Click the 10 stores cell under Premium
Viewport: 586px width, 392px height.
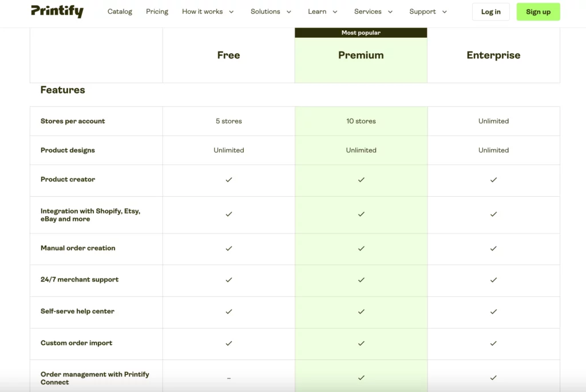(x=361, y=121)
